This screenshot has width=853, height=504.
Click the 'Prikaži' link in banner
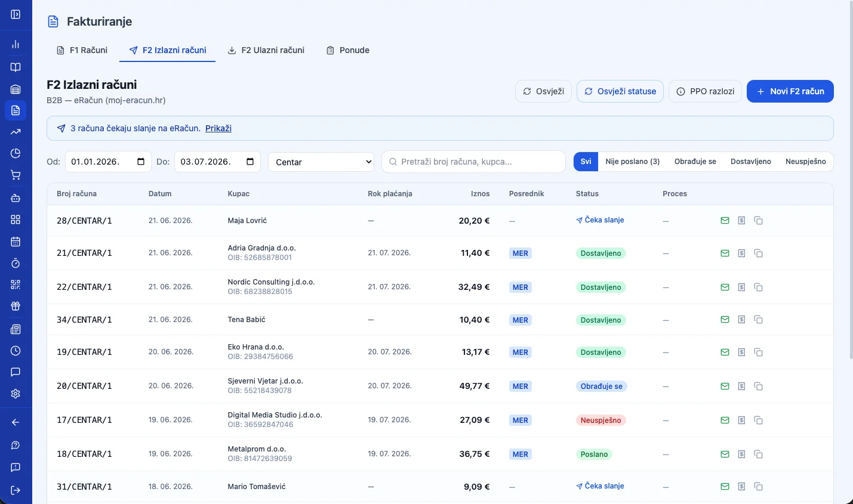pyautogui.click(x=218, y=128)
